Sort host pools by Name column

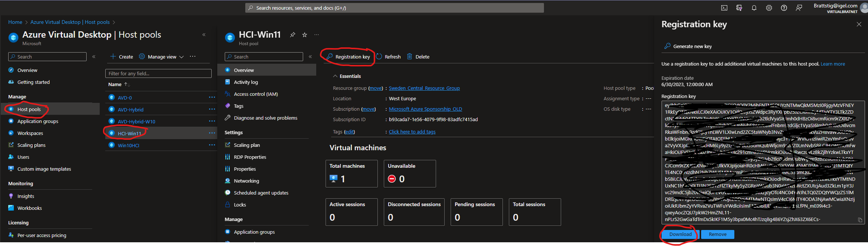tap(118, 85)
